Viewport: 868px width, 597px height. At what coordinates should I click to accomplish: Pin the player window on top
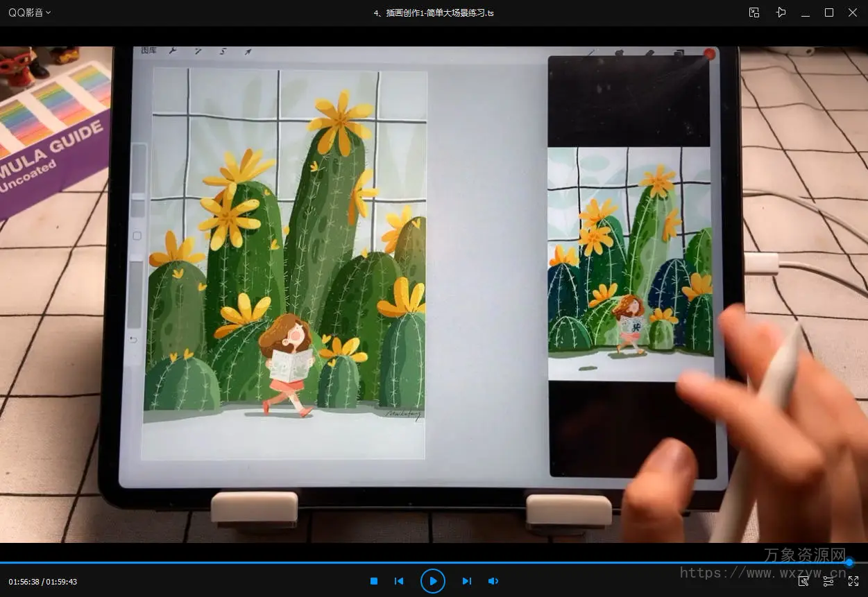(x=781, y=12)
